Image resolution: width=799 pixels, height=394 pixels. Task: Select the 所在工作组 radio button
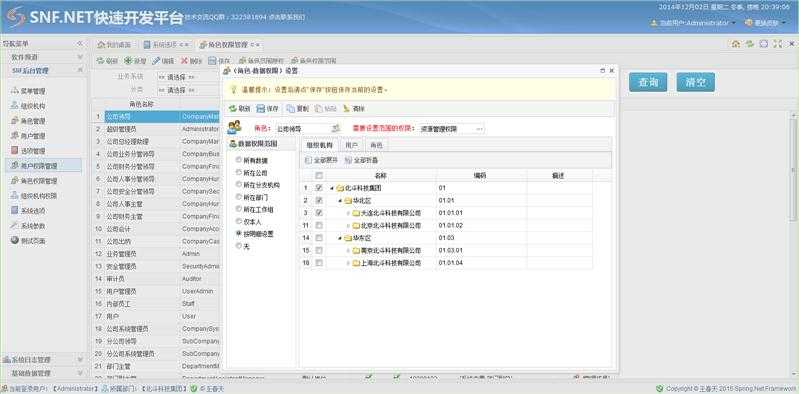(x=238, y=209)
